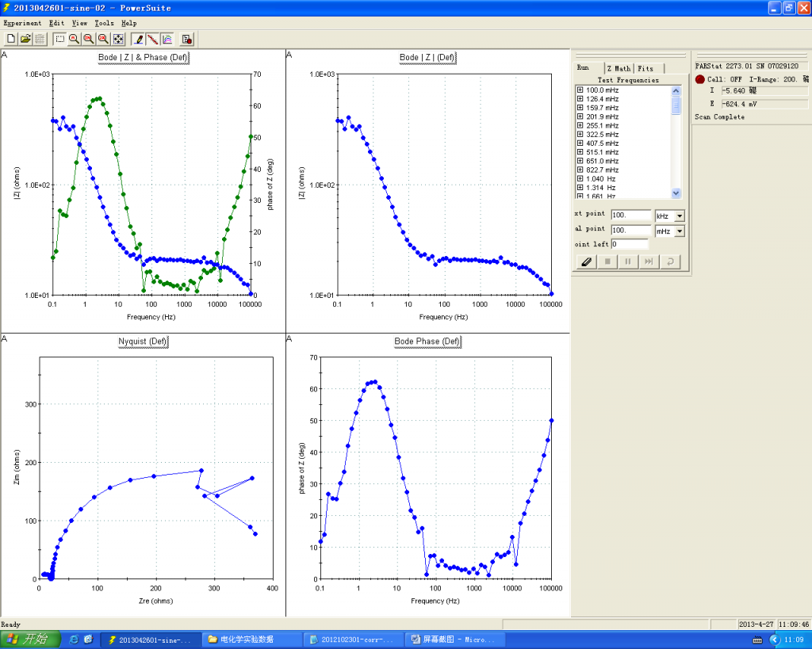Image resolution: width=812 pixels, height=649 pixels.
Task: Expand the 322.5 mHz frequency node
Action: coord(580,134)
